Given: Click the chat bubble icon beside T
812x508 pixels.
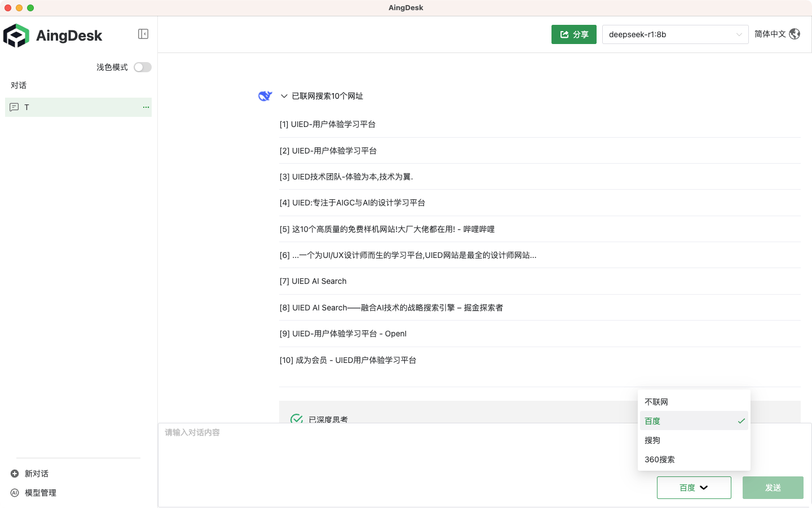Looking at the screenshot, I should point(14,107).
